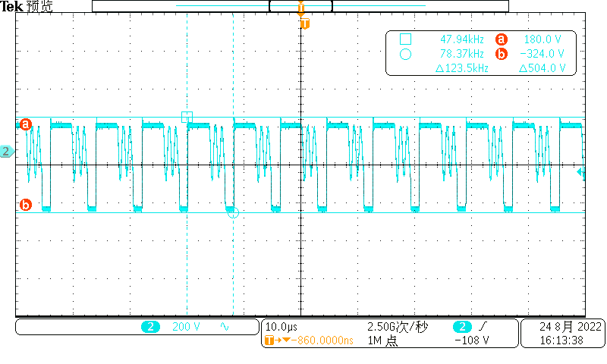607x364 pixels.
Task: Click the orange trigger position marker T
Action: [305, 24]
